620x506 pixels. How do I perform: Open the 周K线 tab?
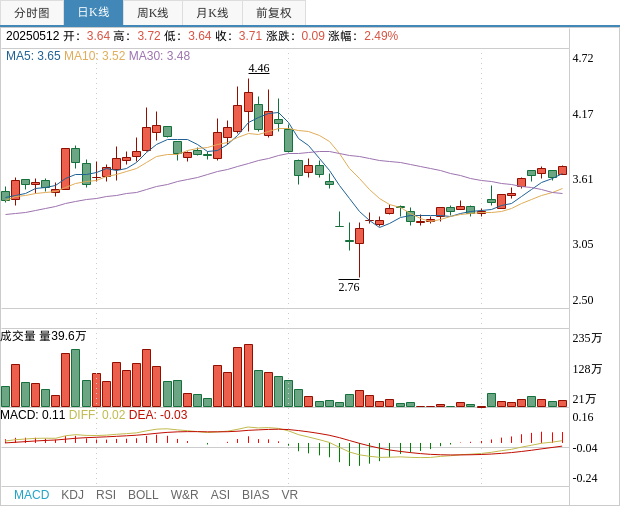point(153,13)
